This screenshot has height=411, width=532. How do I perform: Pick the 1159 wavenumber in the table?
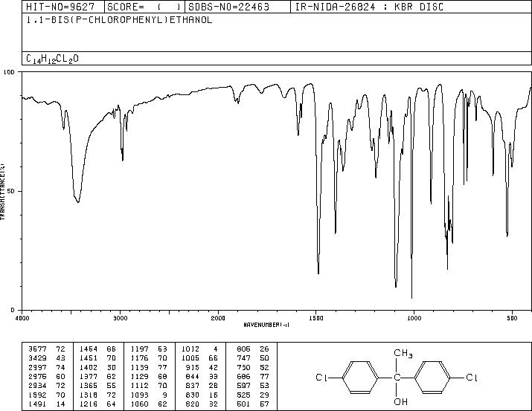coord(139,368)
